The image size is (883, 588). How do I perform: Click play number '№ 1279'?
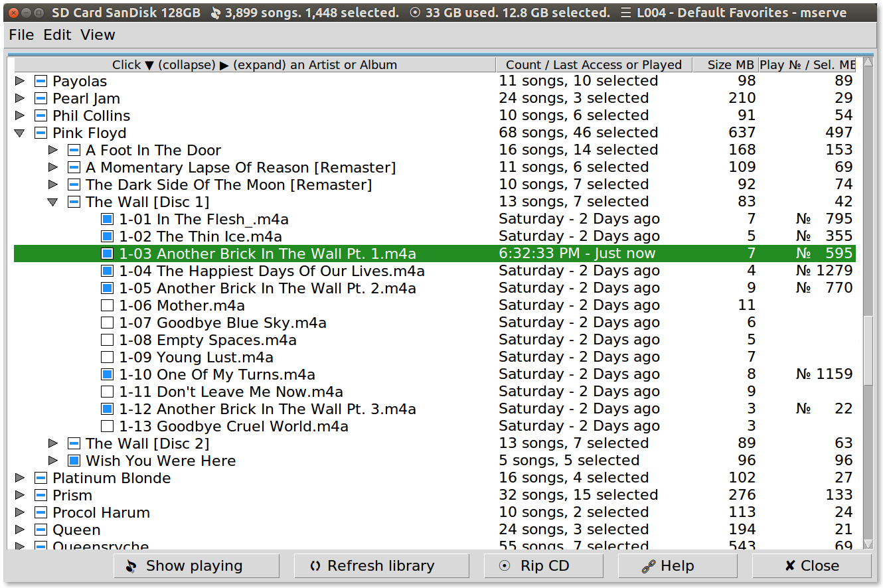825,271
